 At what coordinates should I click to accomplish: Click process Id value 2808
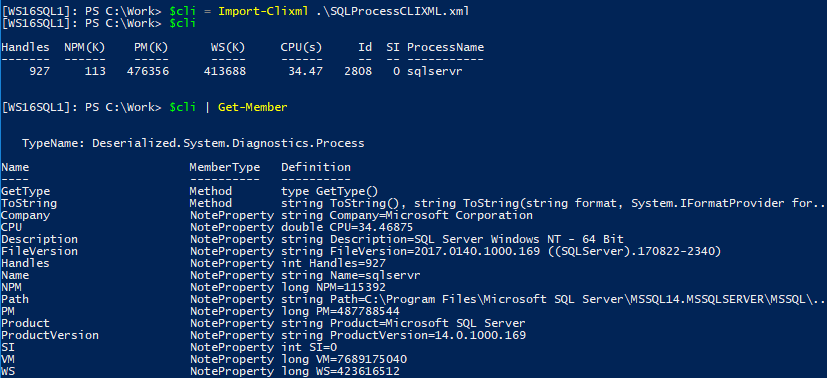point(358,71)
